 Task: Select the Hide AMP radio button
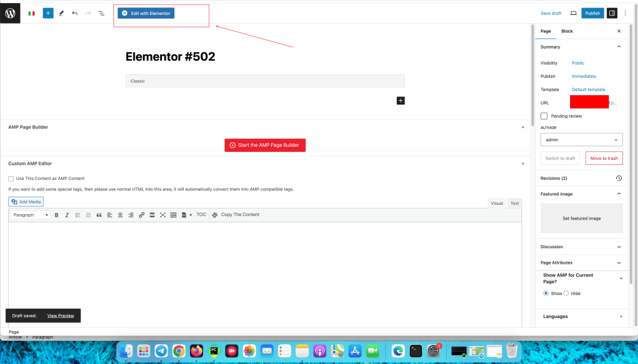[x=566, y=293]
